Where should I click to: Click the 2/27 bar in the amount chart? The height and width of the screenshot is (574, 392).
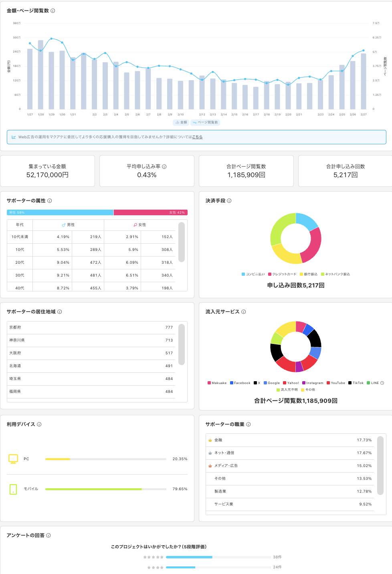364,81
